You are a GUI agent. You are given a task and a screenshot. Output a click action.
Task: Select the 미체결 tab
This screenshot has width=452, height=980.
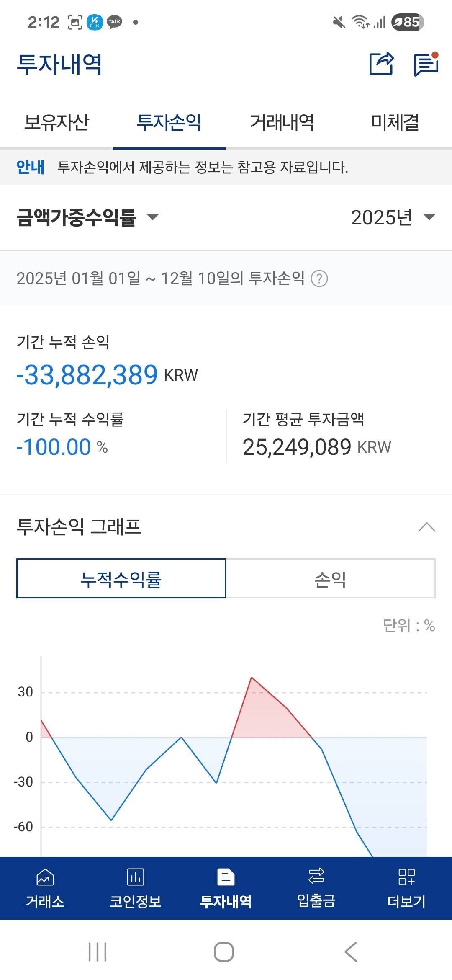tap(395, 122)
